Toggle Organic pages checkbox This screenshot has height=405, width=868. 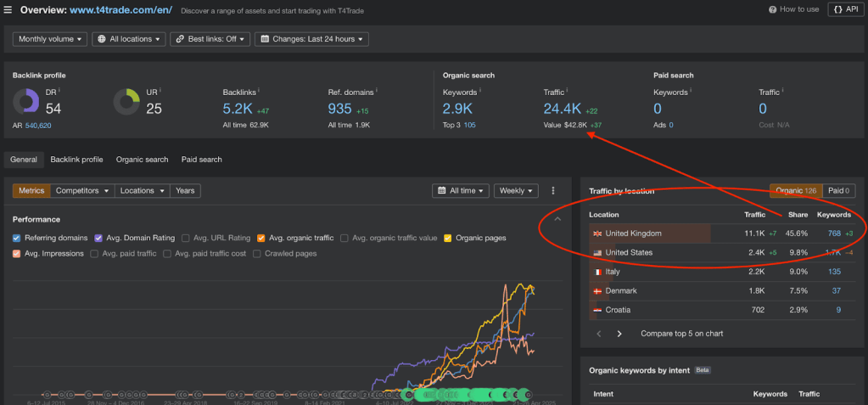(447, 238)
